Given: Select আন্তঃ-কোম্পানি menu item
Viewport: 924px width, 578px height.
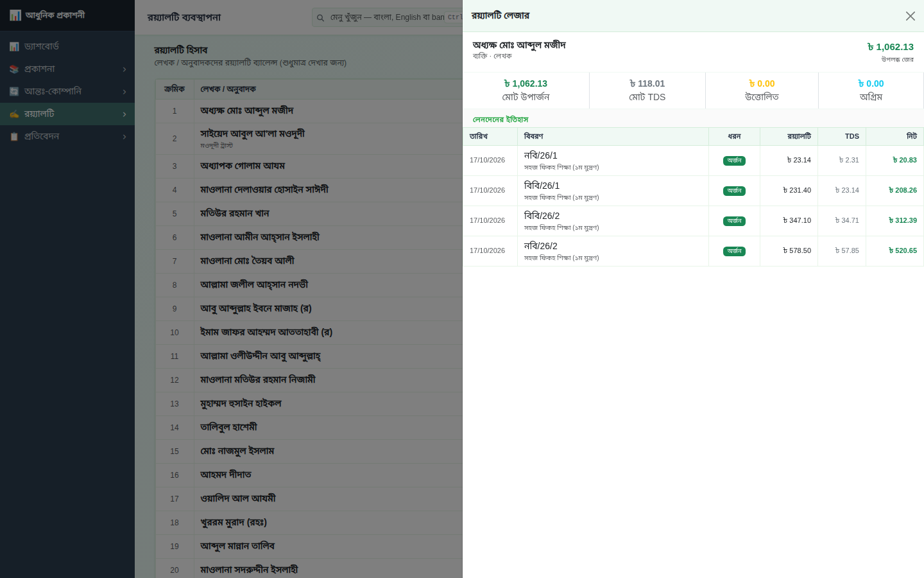Looking at the screenshot, I should [x=67, y=91].
